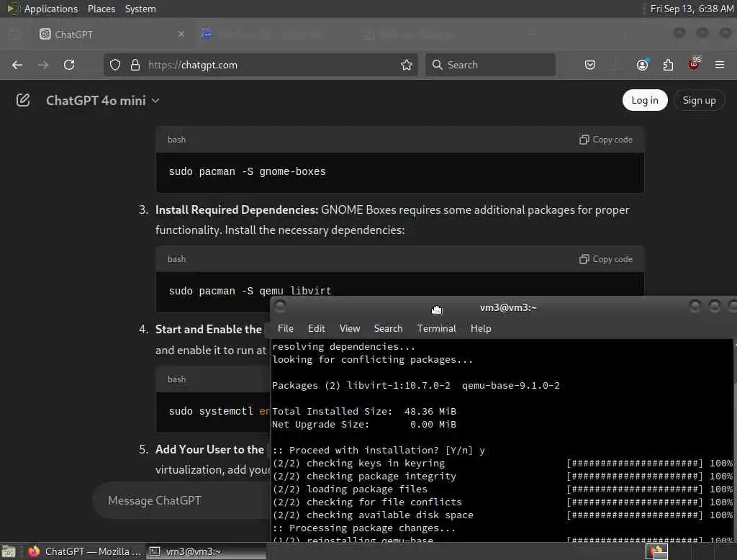737x560 pixels.
Task: Open the terminal View menu
Action: [350, 328]
